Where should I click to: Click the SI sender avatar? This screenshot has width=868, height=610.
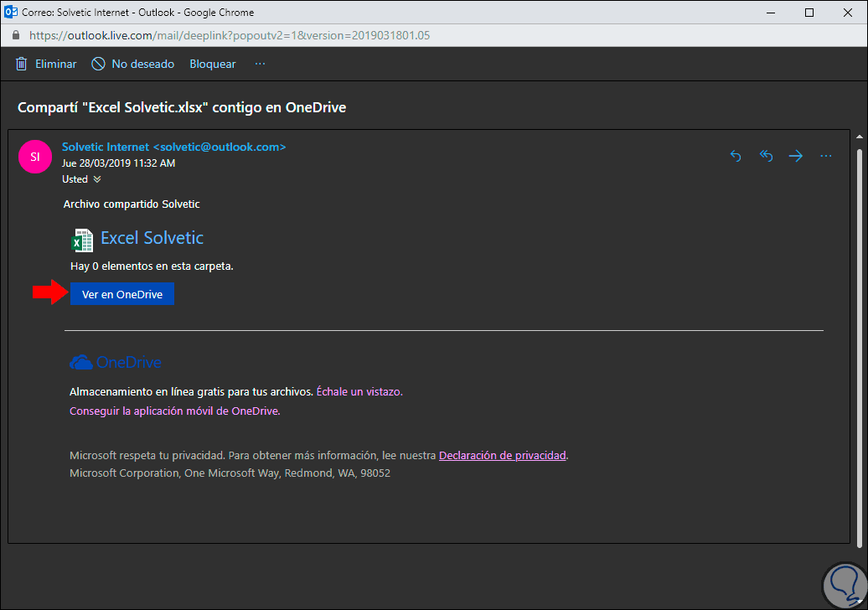(x=35, y=156)
